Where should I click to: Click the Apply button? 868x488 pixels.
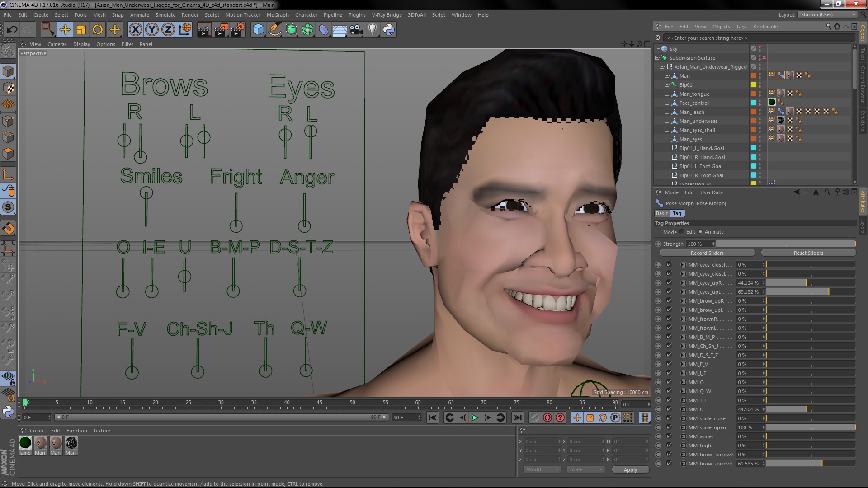[x=630, y=470]
